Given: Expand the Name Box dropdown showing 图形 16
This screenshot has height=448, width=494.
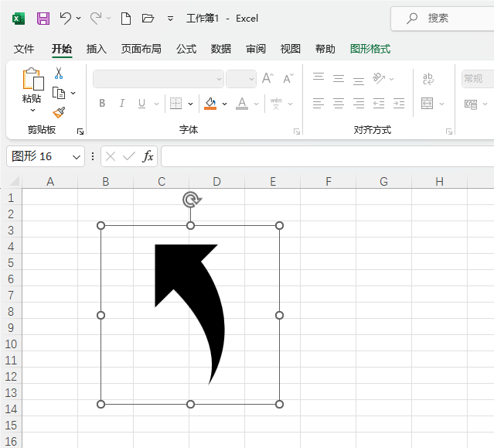Looking at the screenshot, I should tap(77, 156).
